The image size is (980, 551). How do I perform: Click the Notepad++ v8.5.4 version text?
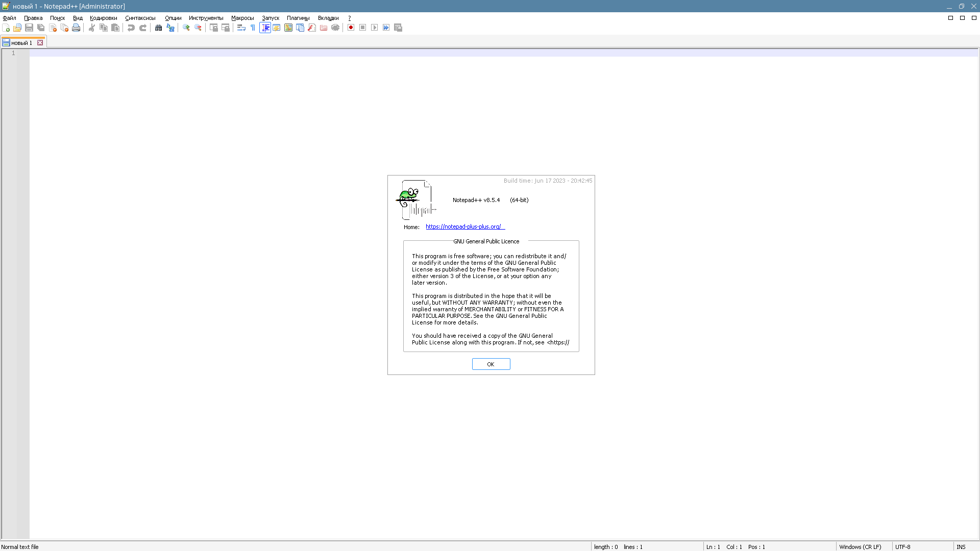[476, 200]
